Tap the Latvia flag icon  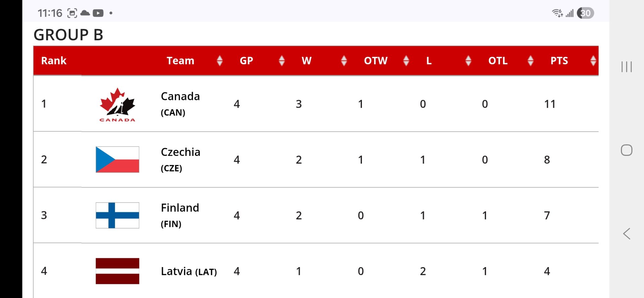(x=117, y=271)
